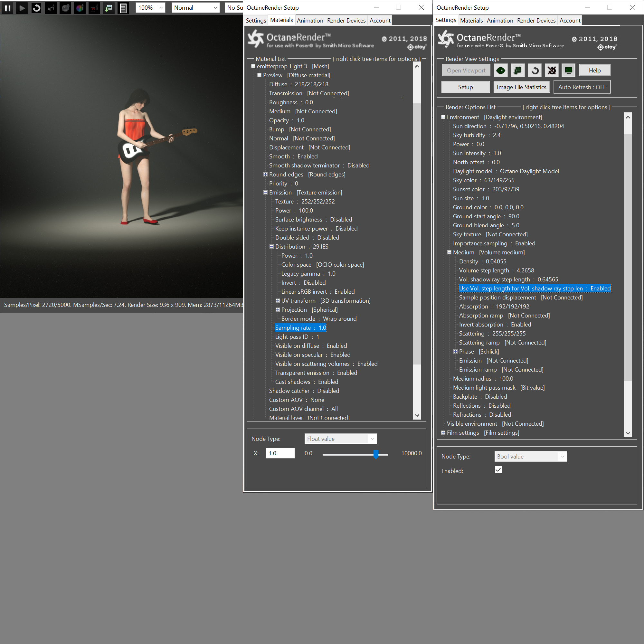Click the crossed-out bug icon button
The height and width of the screenshot is (644, 644).
[552, 70]
